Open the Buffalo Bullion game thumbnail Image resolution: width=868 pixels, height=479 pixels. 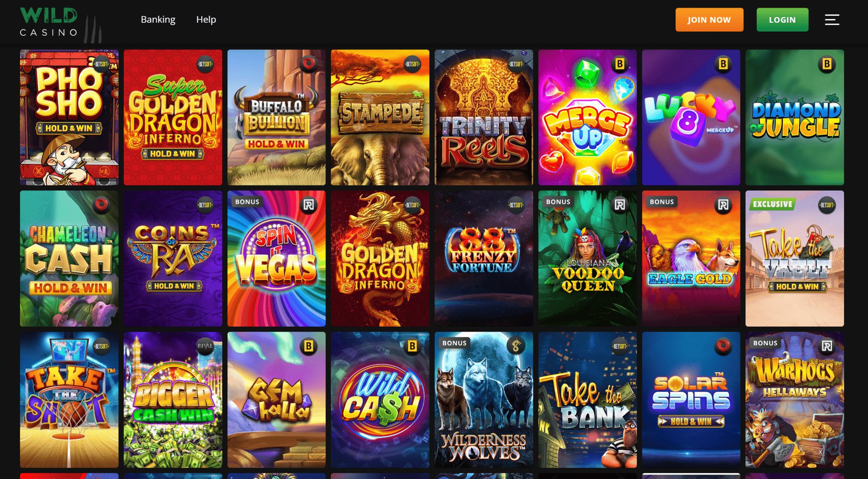(277, 118)
